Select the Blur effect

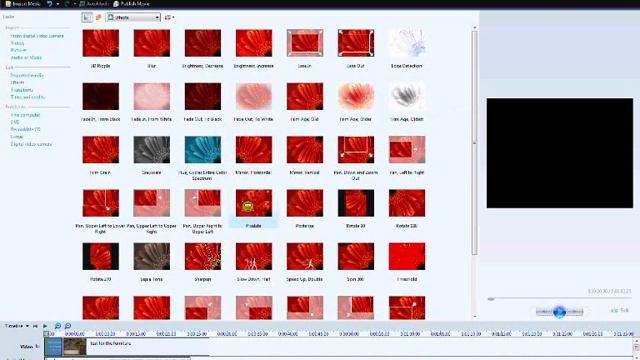tap(151, 43)
